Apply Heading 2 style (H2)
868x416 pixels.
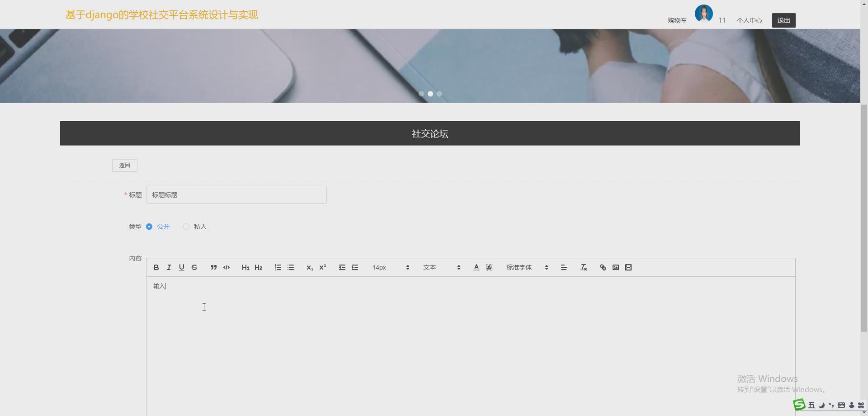click(259, 268)
